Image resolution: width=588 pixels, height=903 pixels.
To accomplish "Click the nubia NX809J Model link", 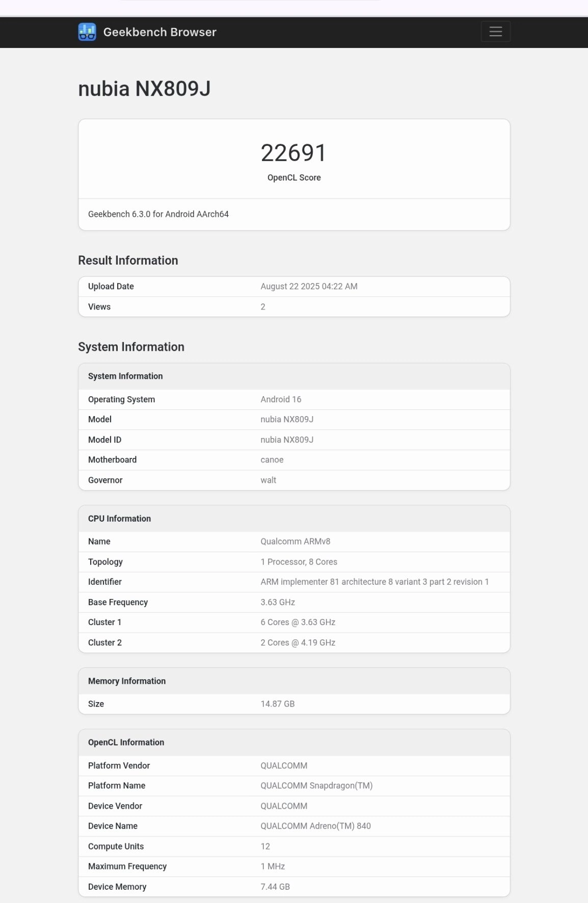I will click(x=287, y=419).
